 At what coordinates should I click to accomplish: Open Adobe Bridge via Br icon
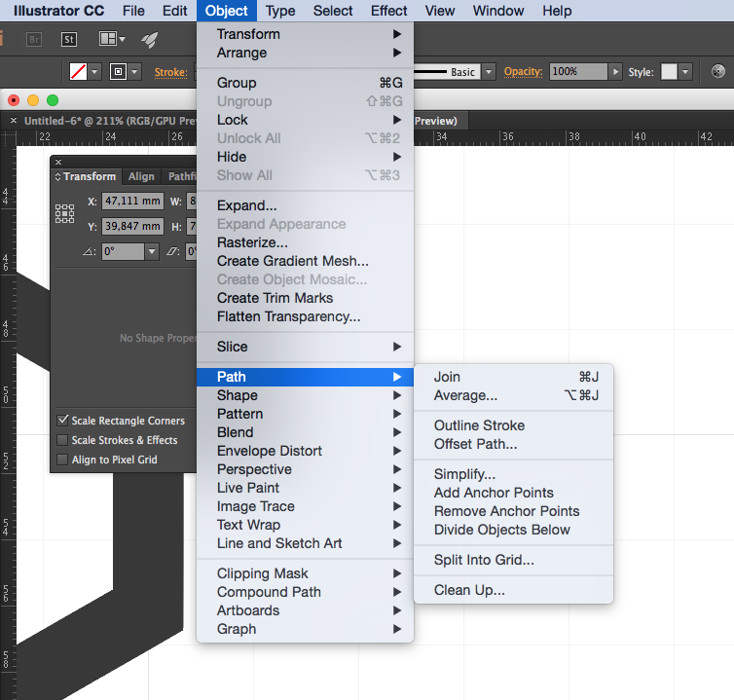tap(34, 39)
